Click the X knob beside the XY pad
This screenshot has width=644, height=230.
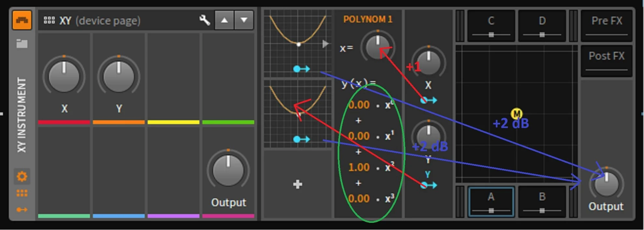429,62
